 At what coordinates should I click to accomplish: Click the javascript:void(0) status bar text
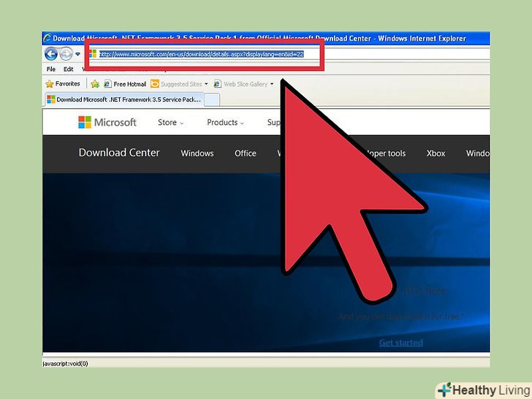pyautogui.click(x=65, y=363)
